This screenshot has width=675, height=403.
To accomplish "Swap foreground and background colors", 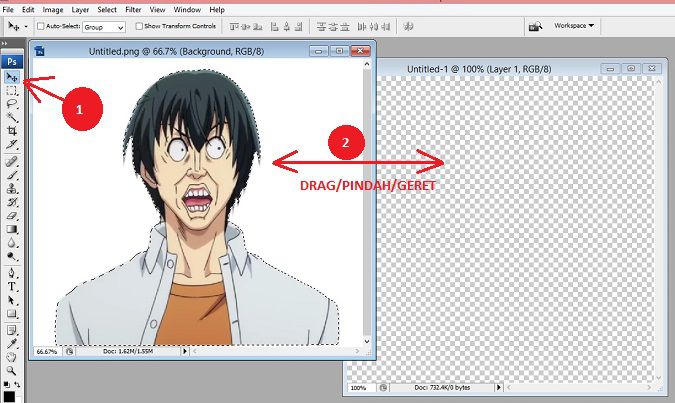I will pyautogui.click(x=17, y=384).
